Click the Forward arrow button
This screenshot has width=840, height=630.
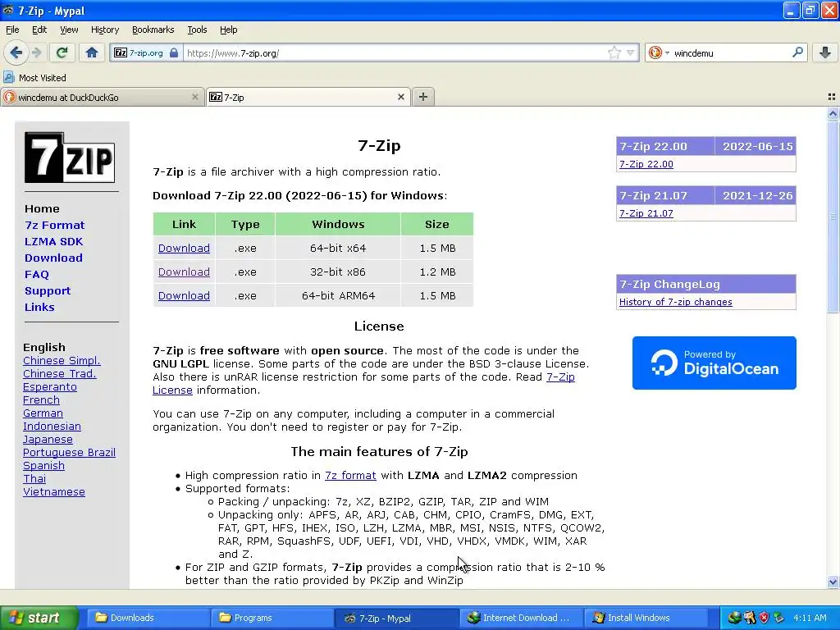click(x=36, y=52)
